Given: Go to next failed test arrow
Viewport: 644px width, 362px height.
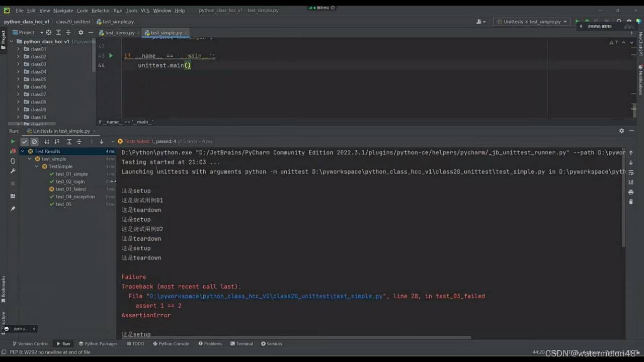Looking at the screenshot, I should 101,142.
